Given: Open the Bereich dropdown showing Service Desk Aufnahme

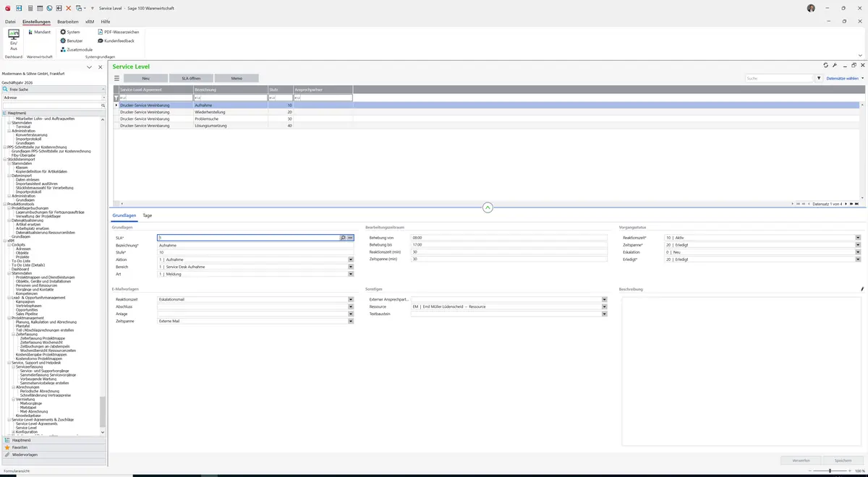Looking at the screenshot, I should click(x=351, y=267).
